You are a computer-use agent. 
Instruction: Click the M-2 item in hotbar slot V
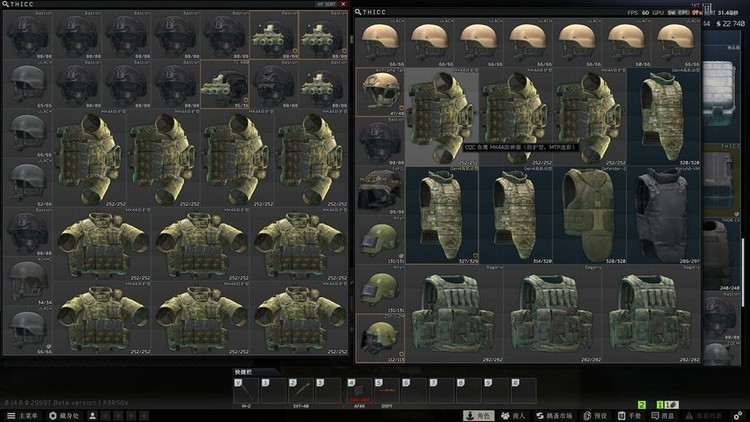[246, 391]
